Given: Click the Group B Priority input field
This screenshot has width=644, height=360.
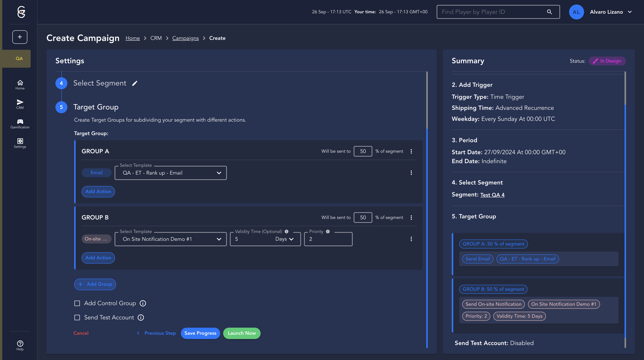Looking at the screenshot, I should (328, 239).
